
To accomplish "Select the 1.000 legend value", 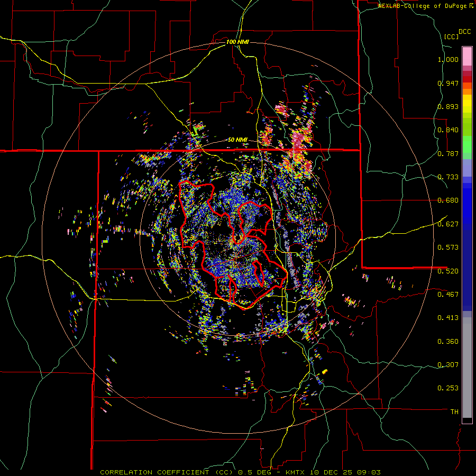I will (448, 59).
